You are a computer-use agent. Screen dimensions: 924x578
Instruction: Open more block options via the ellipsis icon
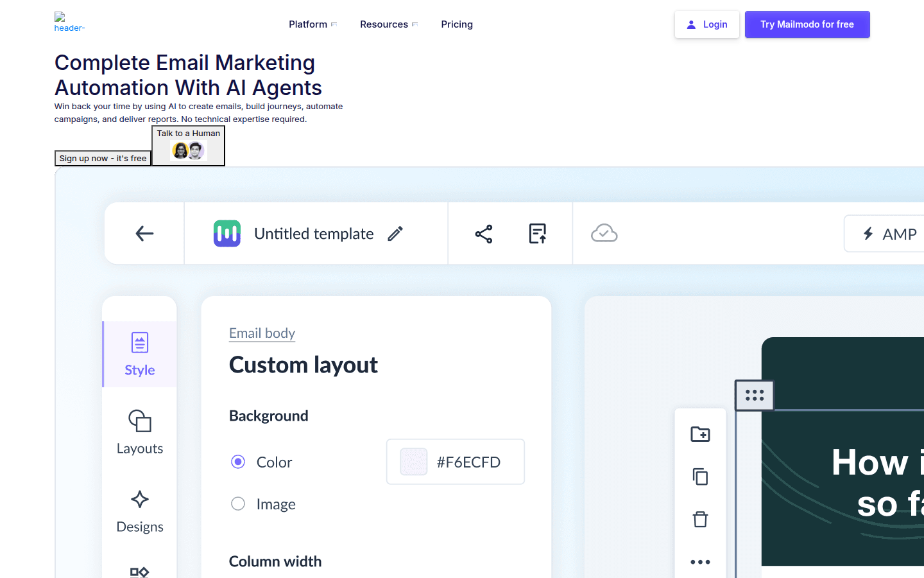700,561
